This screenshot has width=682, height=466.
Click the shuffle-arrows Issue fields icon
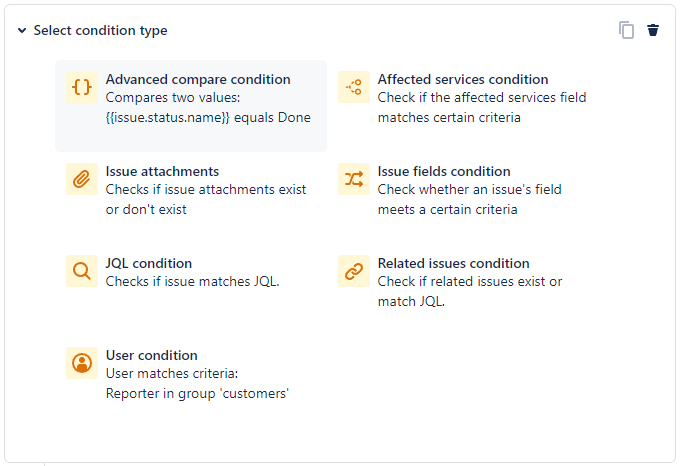[x=354, y=179]
